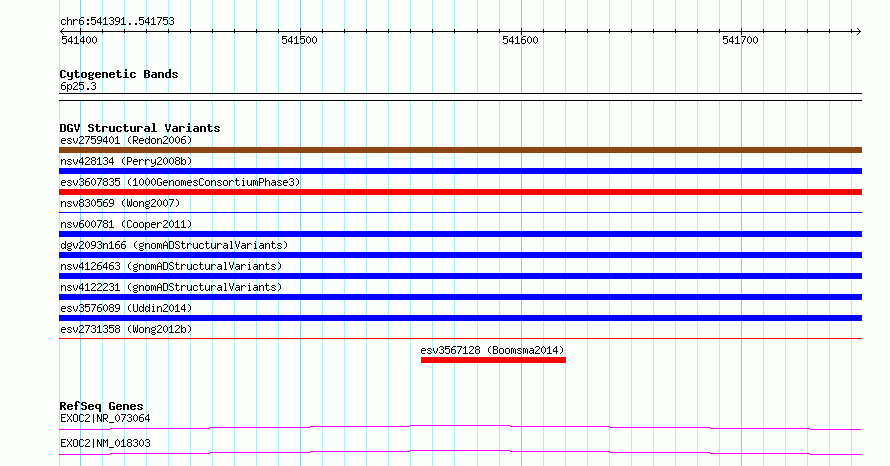Click the EXOC2|NR_073064 gene label
Screen dimensions: 890x466
click(x=105, y=418)
